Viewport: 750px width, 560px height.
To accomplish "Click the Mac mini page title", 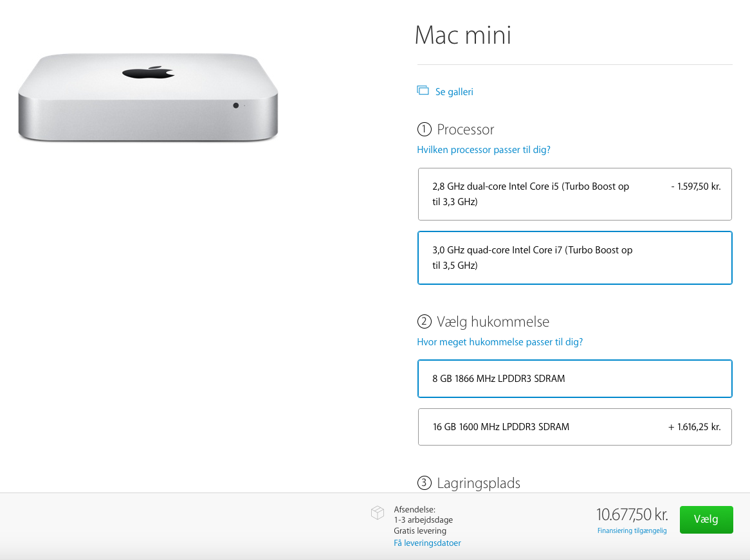I will [463, 35].
